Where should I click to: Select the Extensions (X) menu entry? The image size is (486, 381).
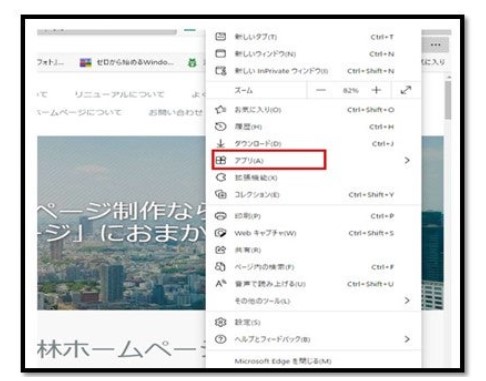point(313,177)
